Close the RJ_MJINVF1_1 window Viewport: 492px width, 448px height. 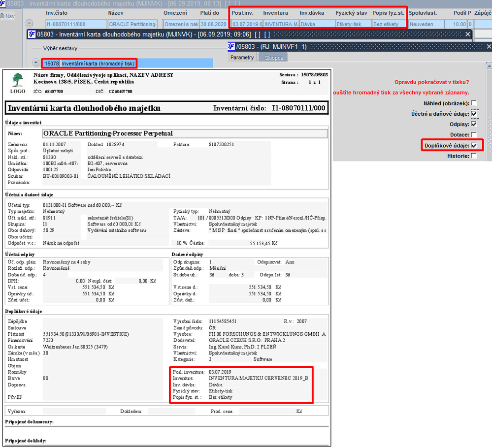coord(489,47)
